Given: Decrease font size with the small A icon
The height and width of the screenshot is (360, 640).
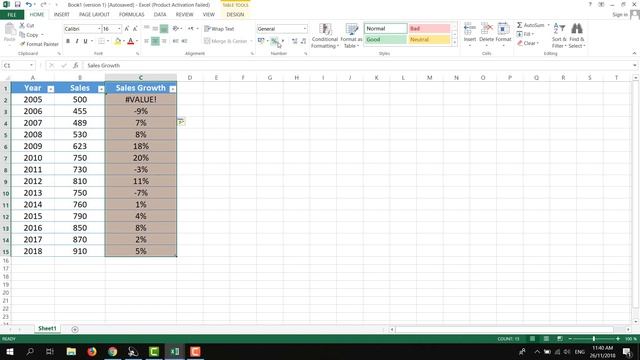Looking at the screenshot, I should point(135,29).
